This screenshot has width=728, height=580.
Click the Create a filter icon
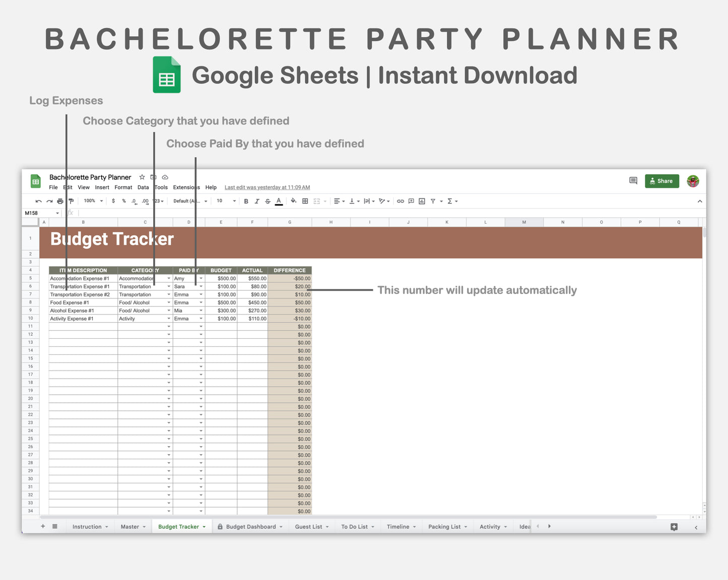(432, 201)
